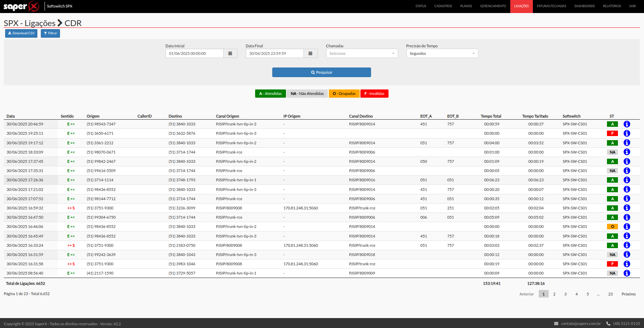The image size is (644, 328).
Task: Show info for the 20:46:59 call
Action: (627, 124)
